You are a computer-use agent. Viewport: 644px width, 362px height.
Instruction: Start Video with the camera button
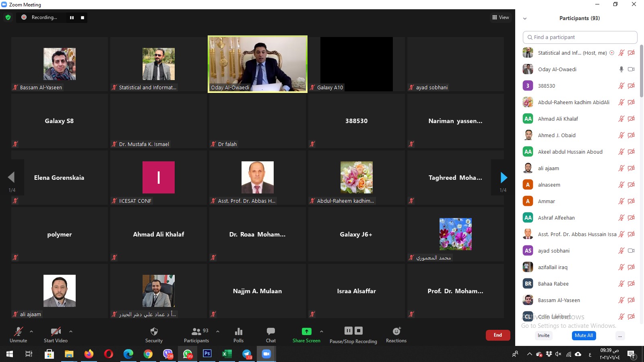pyautogui.click(x=56, y=331)
